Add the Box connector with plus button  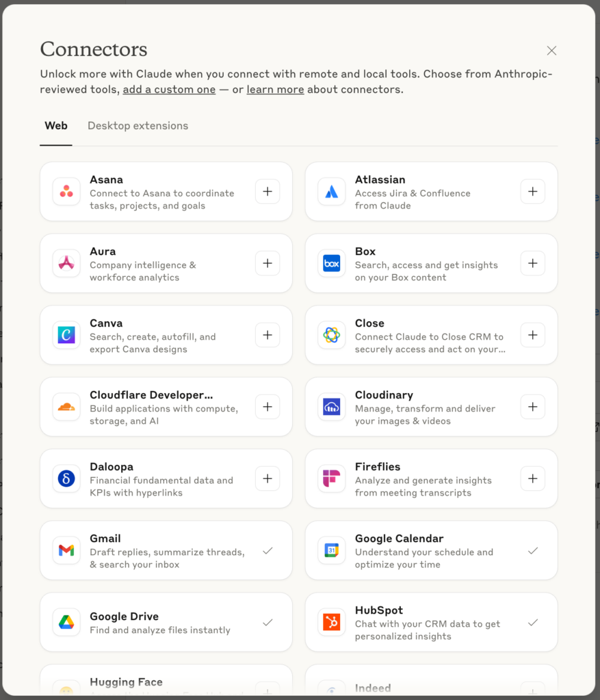[x=532, y=263]
